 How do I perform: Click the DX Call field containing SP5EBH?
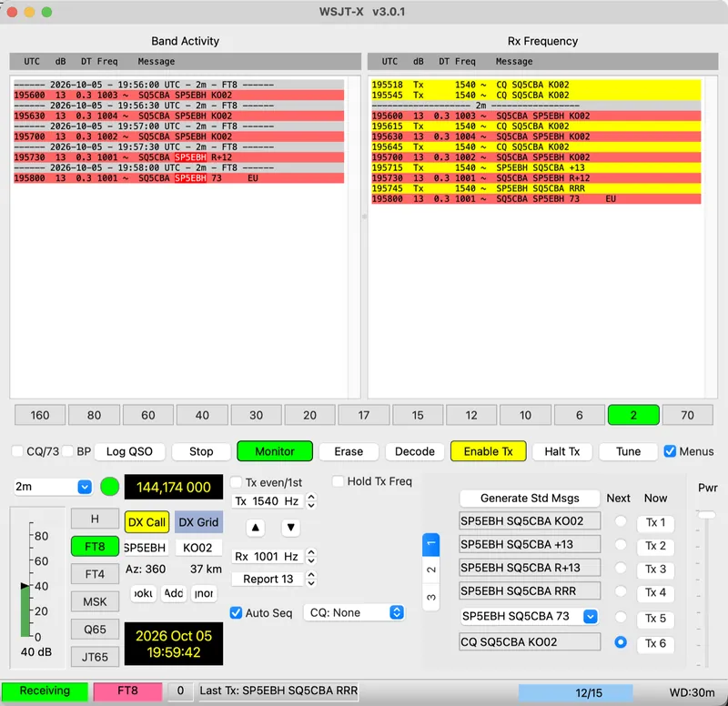pyautogui.click(x=146, y=548)
